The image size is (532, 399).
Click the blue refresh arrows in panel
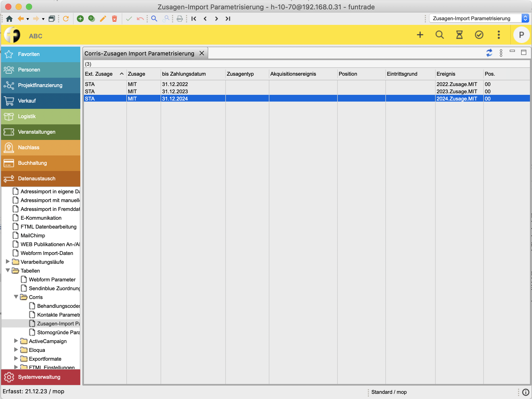point(489,53)
